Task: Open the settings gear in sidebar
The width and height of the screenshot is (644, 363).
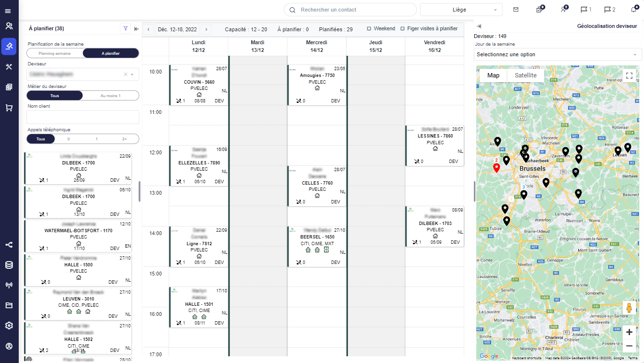Action: 9,325
